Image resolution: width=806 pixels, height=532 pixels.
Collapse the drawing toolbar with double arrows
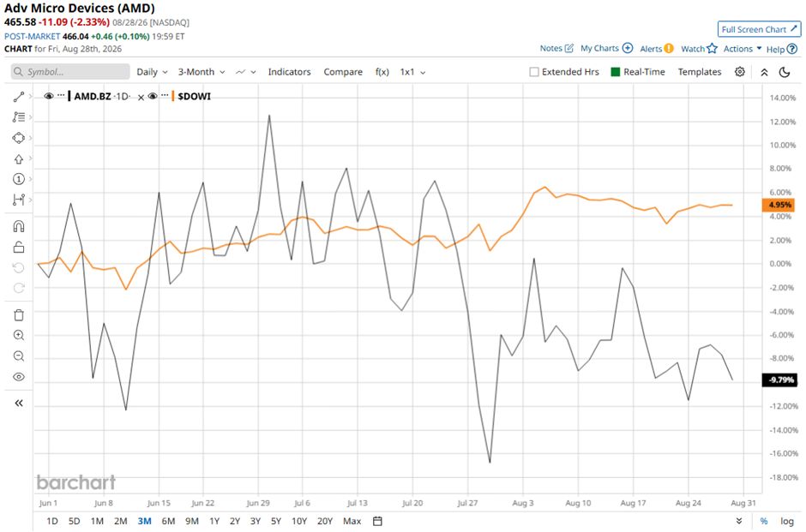(19, 403)
